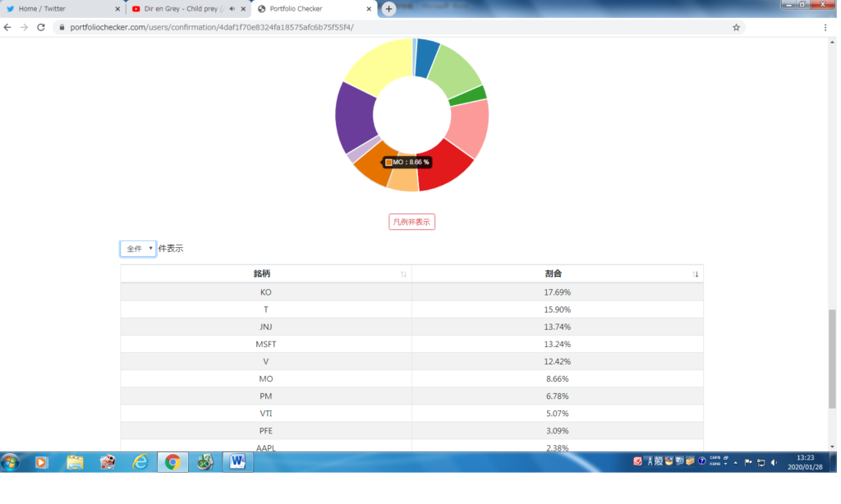Click the 8.66% table cell
Screen dimensions: 841x504
558,379
